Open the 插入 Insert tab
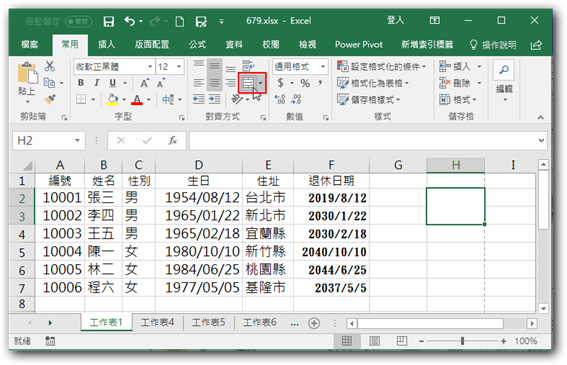 106,44
